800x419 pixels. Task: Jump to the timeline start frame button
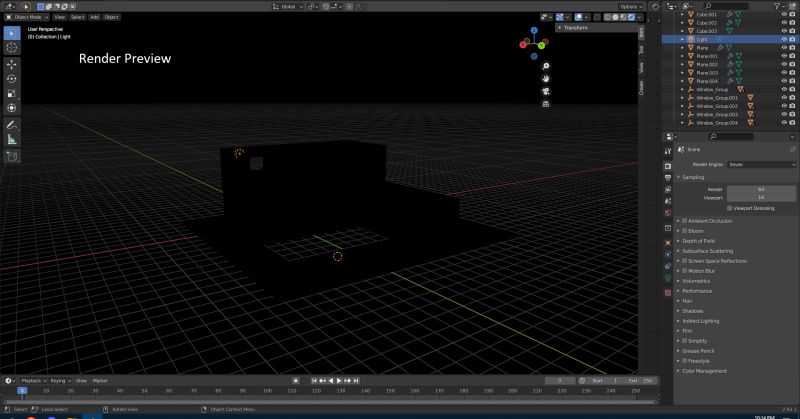coord(314,381)
